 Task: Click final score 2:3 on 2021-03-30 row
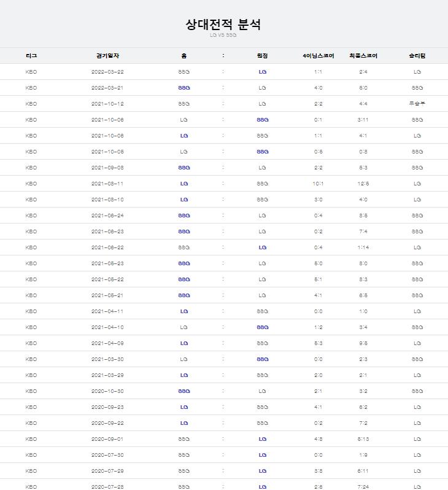(363, 359)
